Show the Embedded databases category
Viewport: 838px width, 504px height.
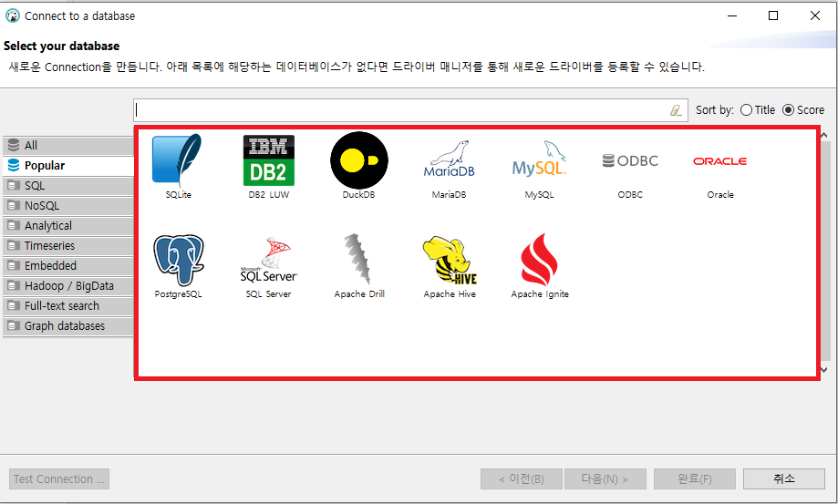click(x=67, y=266)
